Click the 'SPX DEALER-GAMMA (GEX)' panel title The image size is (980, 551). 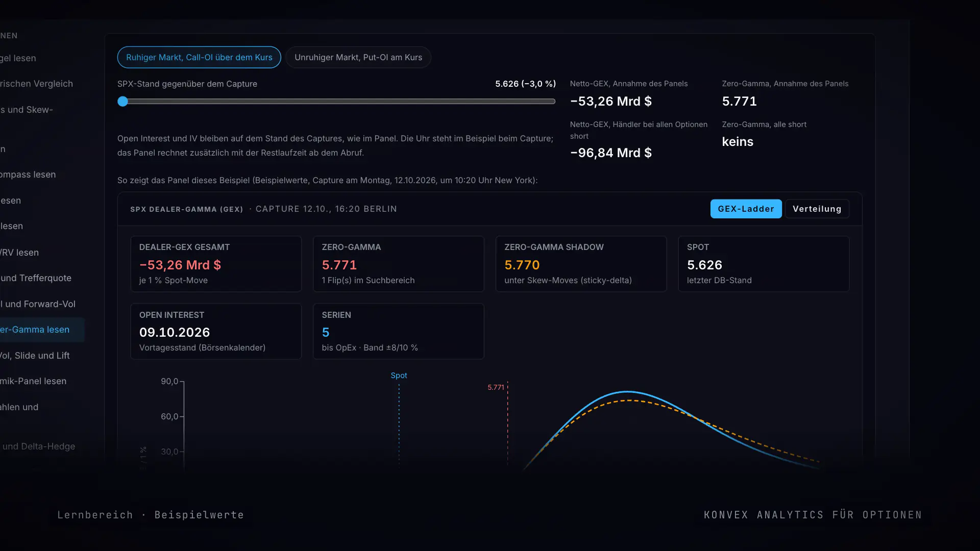point(187,209)
